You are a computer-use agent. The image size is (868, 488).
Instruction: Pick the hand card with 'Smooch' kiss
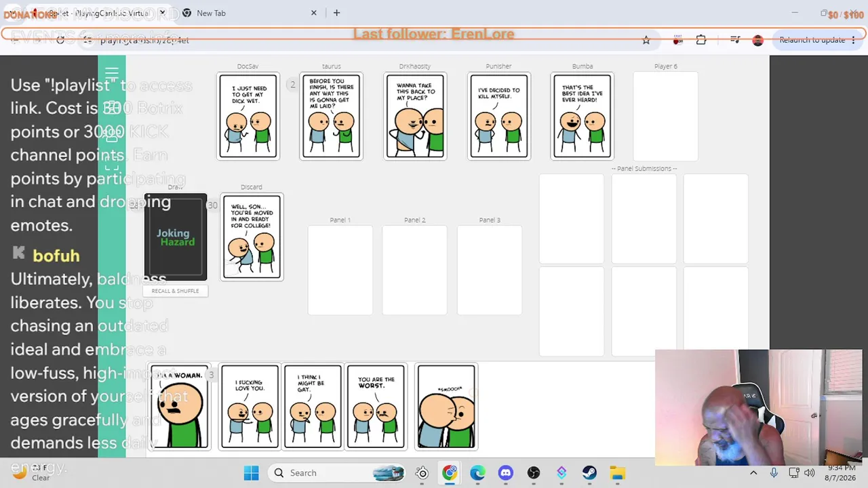446,407
